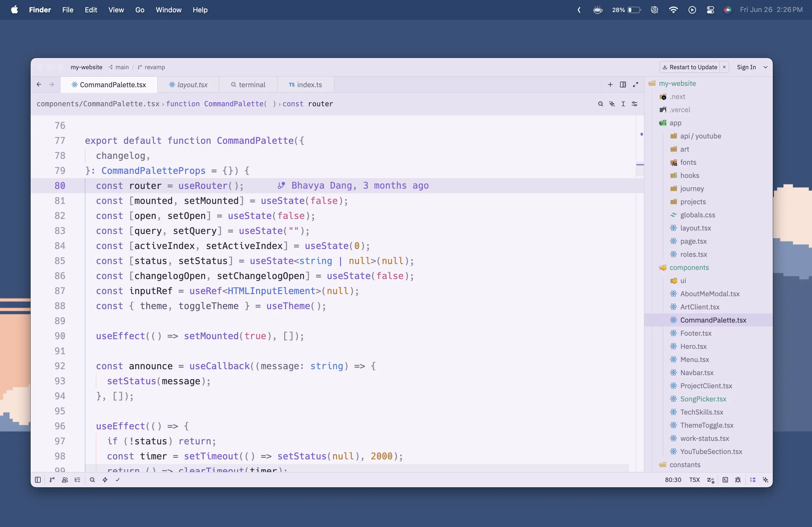
Task: Switch to the layout.tsx tab
Action: tap(188, 85)
